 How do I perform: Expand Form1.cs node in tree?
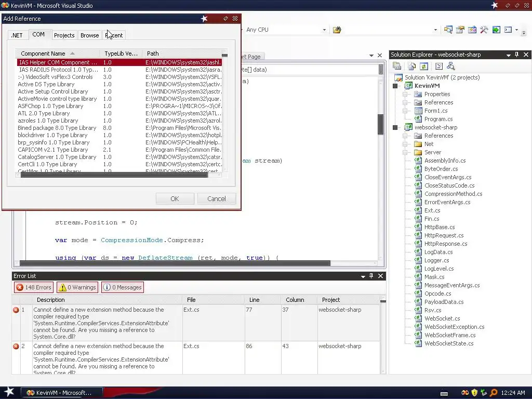click(x=405, y=111)
